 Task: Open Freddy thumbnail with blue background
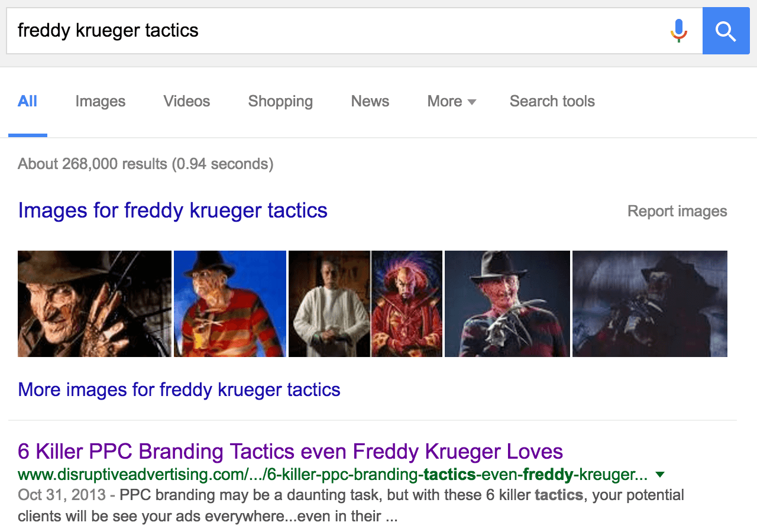click(230, 304)
